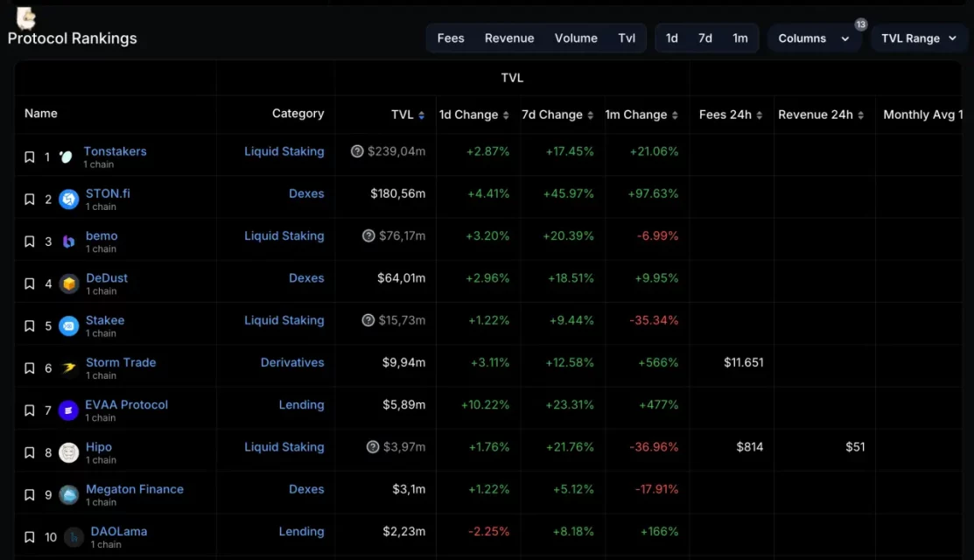Open the Hipo protocol link
Viewport: 974px width, 560px height.
point(98,446)
